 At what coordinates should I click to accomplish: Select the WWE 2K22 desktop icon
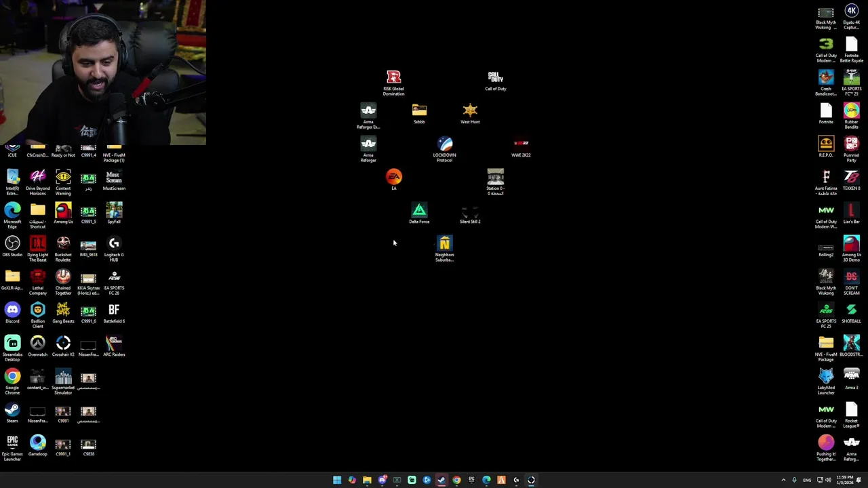(521, 147)
